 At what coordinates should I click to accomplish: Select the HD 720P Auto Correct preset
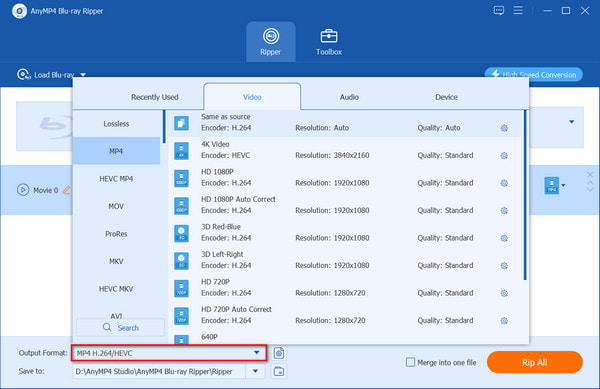pos(345,316)
